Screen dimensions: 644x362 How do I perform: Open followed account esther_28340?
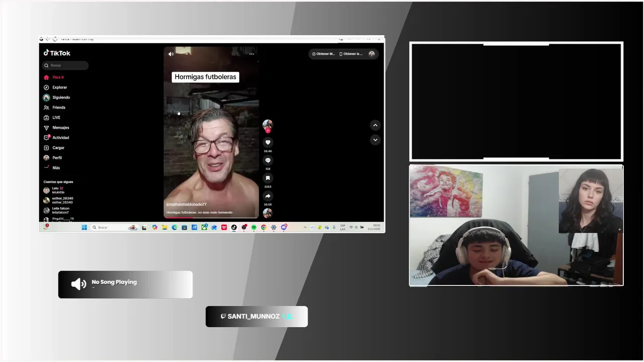(58, 200)
